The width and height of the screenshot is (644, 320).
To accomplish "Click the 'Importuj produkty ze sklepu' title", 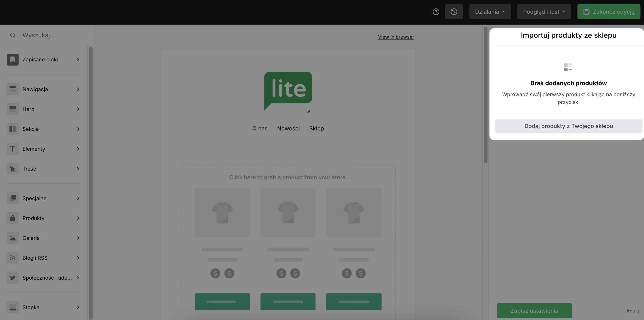I will (568, 36).
